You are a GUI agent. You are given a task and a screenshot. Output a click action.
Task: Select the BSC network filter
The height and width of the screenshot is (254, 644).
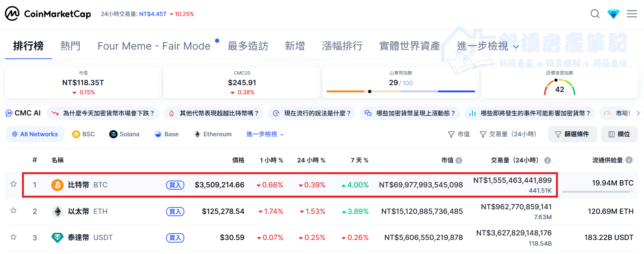[84, 134]
